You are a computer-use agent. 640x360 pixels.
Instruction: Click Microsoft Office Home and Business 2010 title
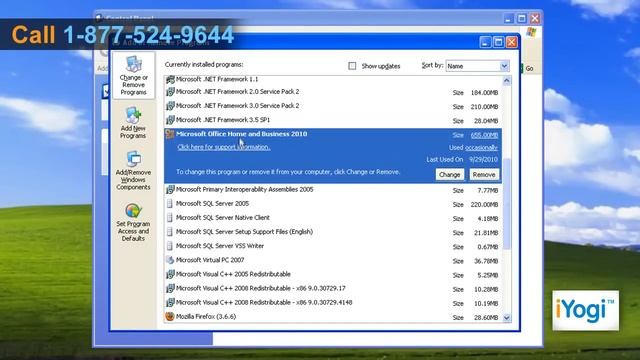241,134
